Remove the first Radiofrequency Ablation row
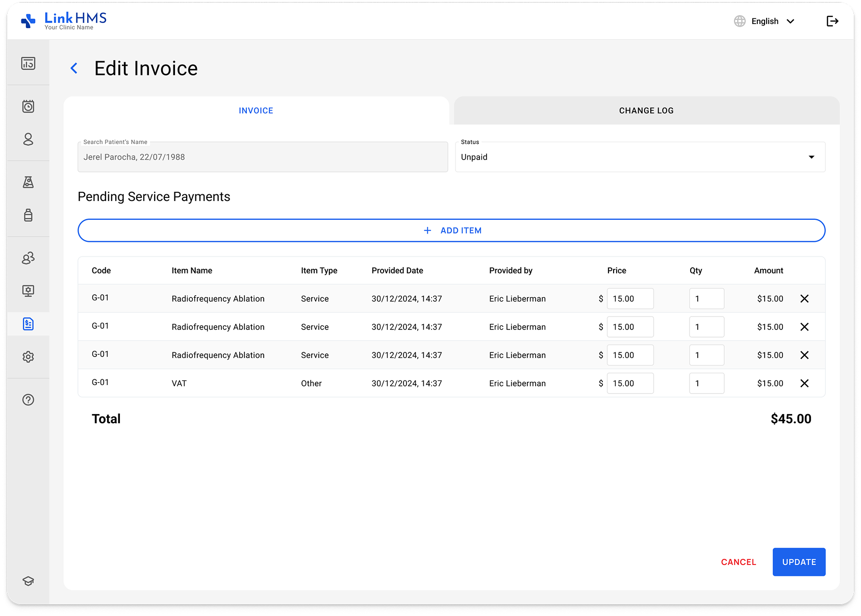This screenshot has height=616, width=861. pyautogui.click(x=804, y=299)
